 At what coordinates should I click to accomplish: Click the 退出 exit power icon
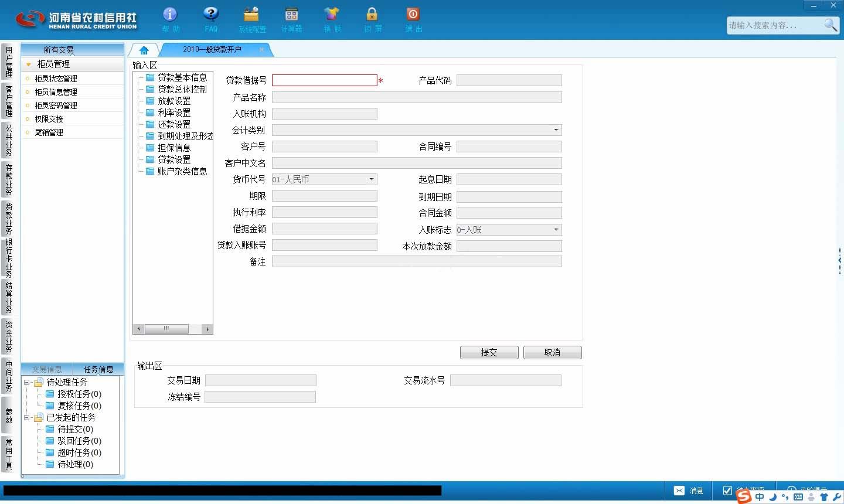click(x=413, y=14)
